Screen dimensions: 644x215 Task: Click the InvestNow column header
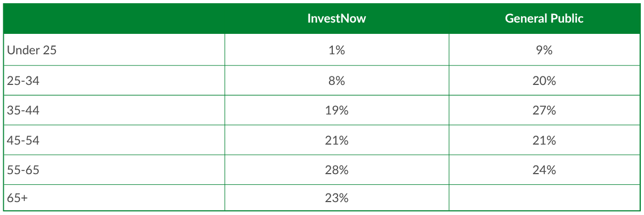point(336,18)
